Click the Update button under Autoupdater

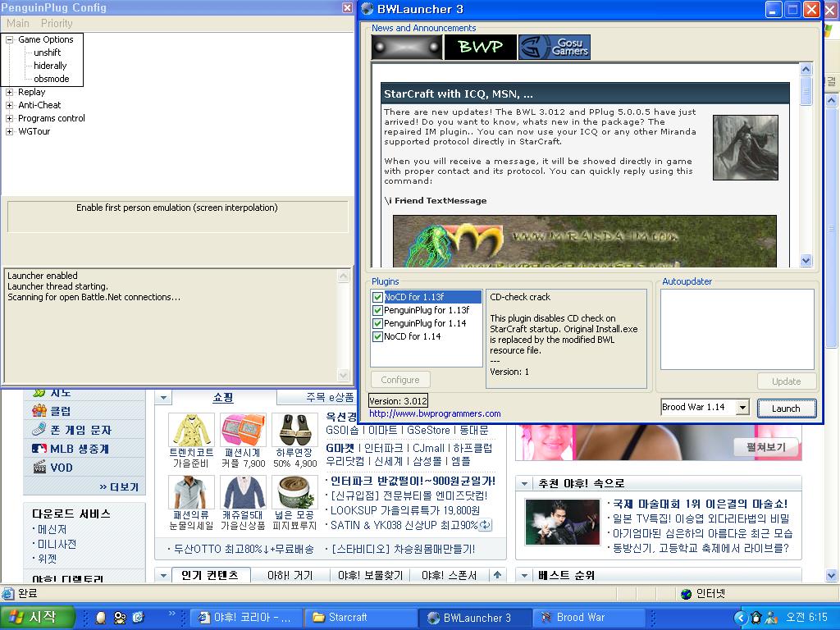787,381
